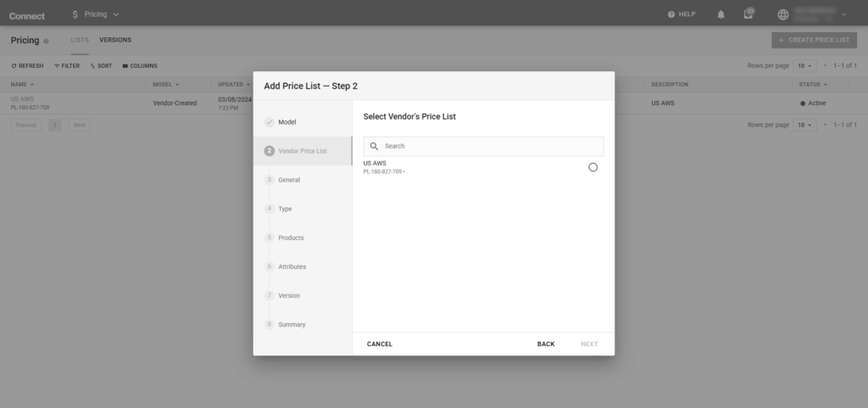Screen dimensions: 868x408
Task: Switch to the Lists tab
Action: click(80, 40)
